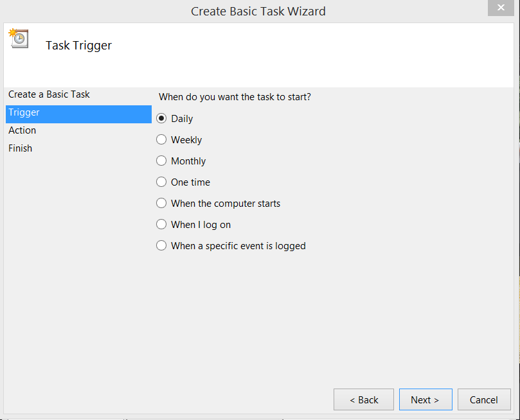Click Next to continue the wizard

[x=425, y=399]
